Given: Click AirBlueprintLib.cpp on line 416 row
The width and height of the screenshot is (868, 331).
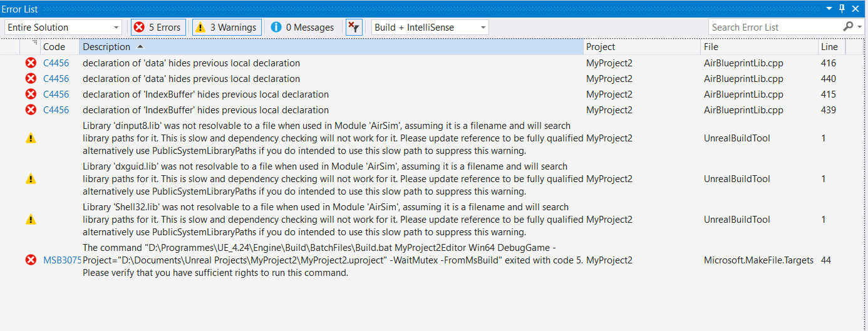Looking at the screenshot, I should tap(743, 63).
